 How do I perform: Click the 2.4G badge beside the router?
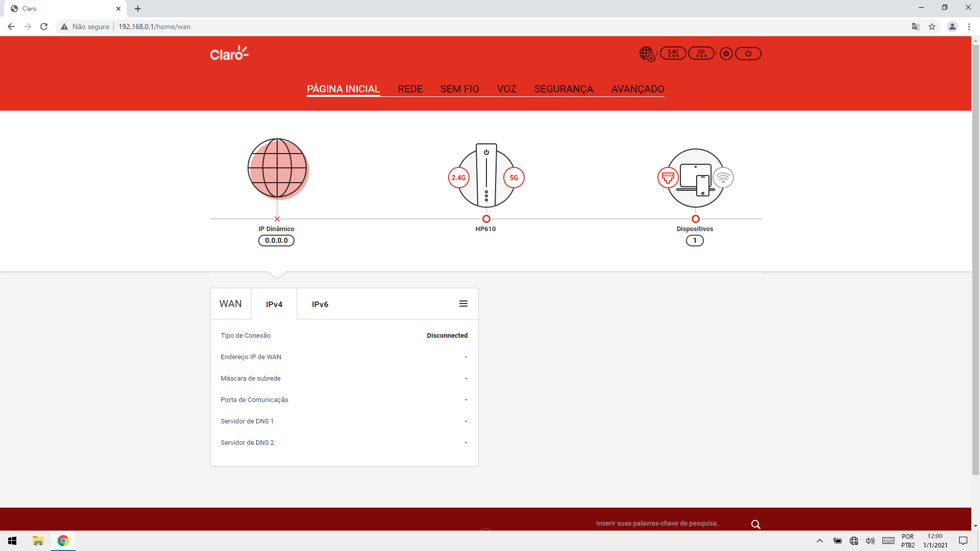click(x=458, y=178)
